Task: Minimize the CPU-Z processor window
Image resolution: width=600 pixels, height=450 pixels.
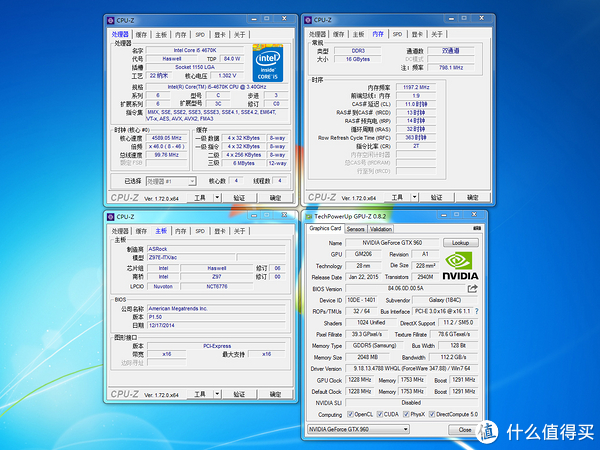Action: point(254,19)
